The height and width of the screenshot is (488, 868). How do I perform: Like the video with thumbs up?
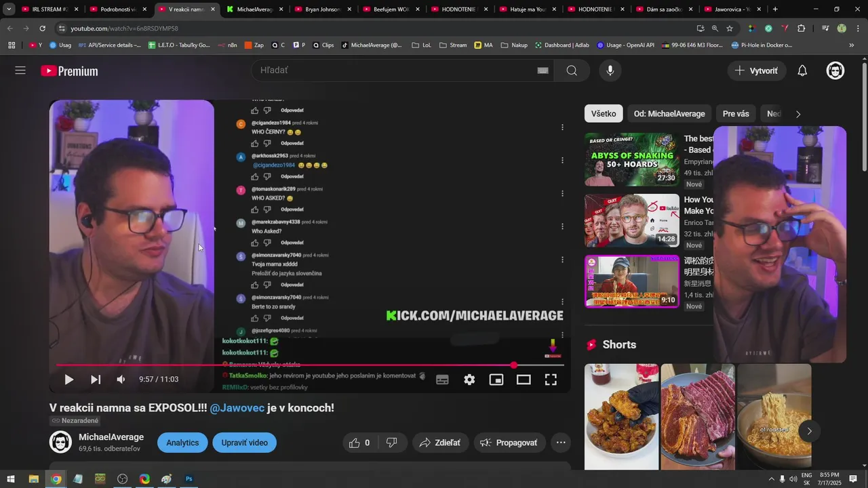pos(359,443)
